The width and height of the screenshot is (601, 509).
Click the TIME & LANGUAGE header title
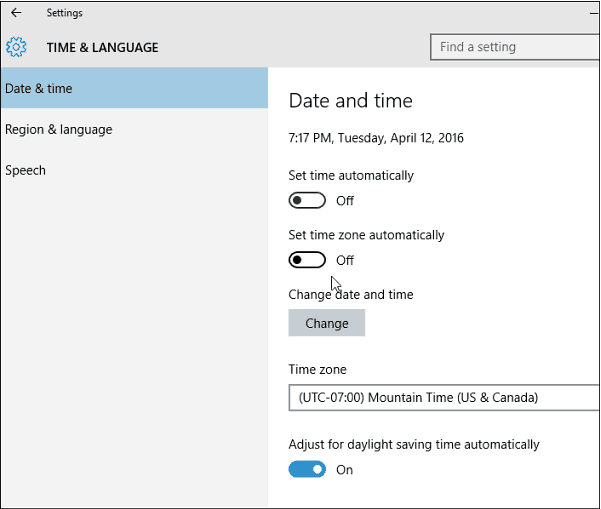pos(102,48)
